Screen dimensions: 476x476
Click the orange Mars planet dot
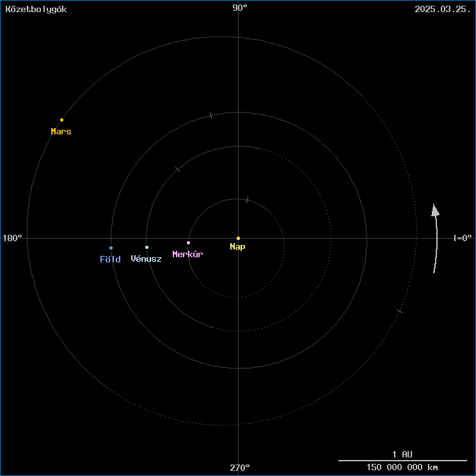point(61,120)
